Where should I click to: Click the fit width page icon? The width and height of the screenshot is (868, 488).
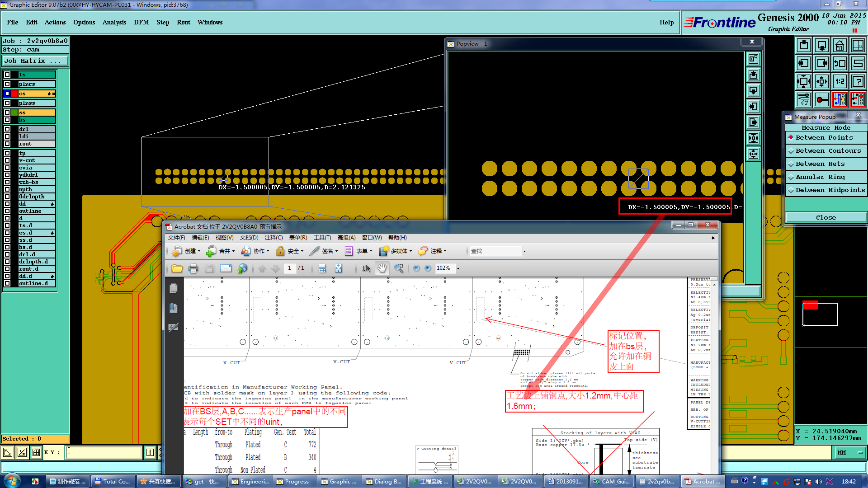(322, 268)
